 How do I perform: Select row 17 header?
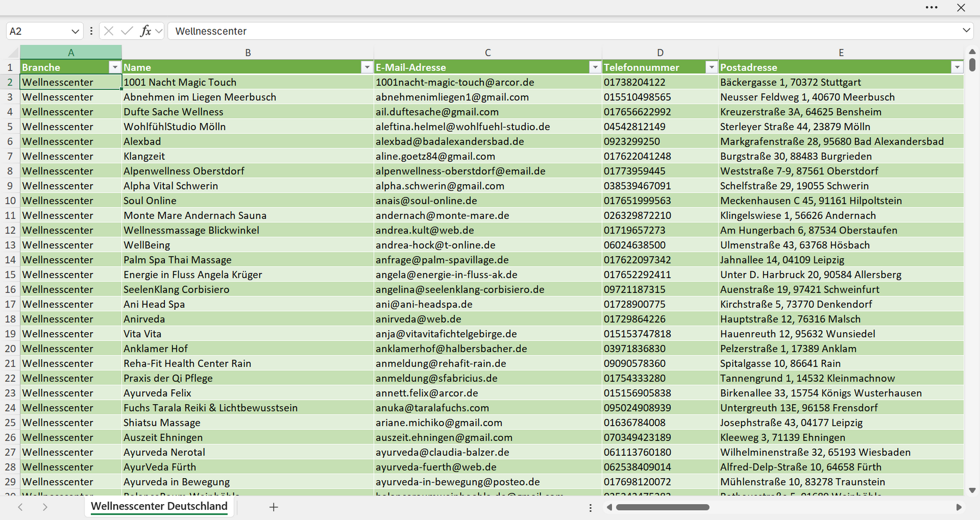(10, 304)
